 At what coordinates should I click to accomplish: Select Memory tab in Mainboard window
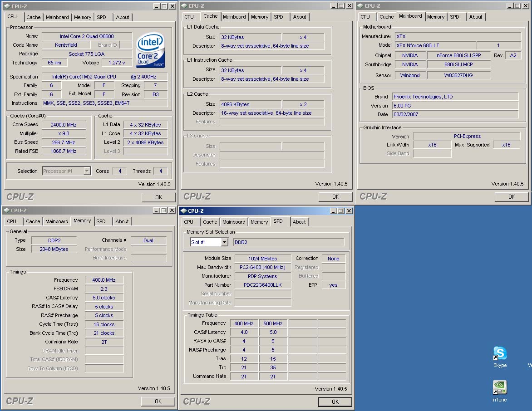(436, 17)
